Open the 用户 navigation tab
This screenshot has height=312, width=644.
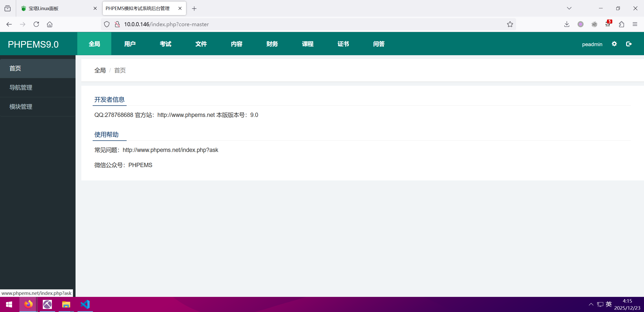(x=130, y=44)
